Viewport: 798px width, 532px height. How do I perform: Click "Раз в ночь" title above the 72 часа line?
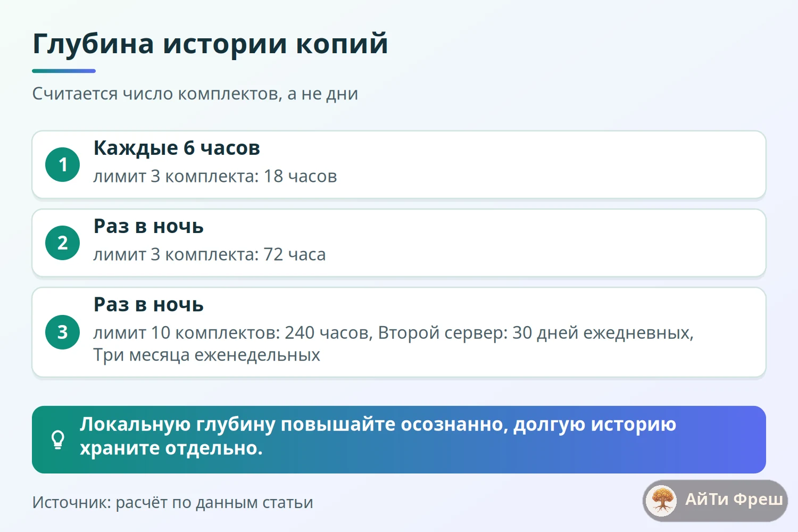click(x=148, y=226)
